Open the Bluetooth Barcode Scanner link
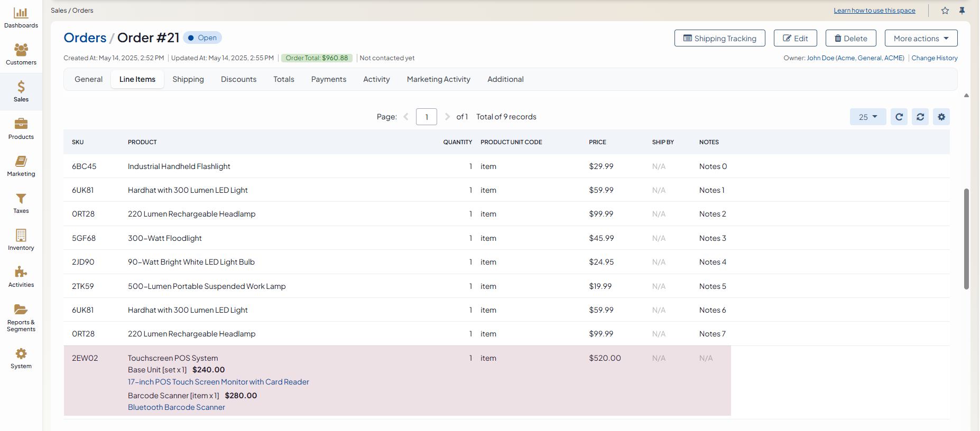Screen dimensions: 980x431 (x=176, y=407)
